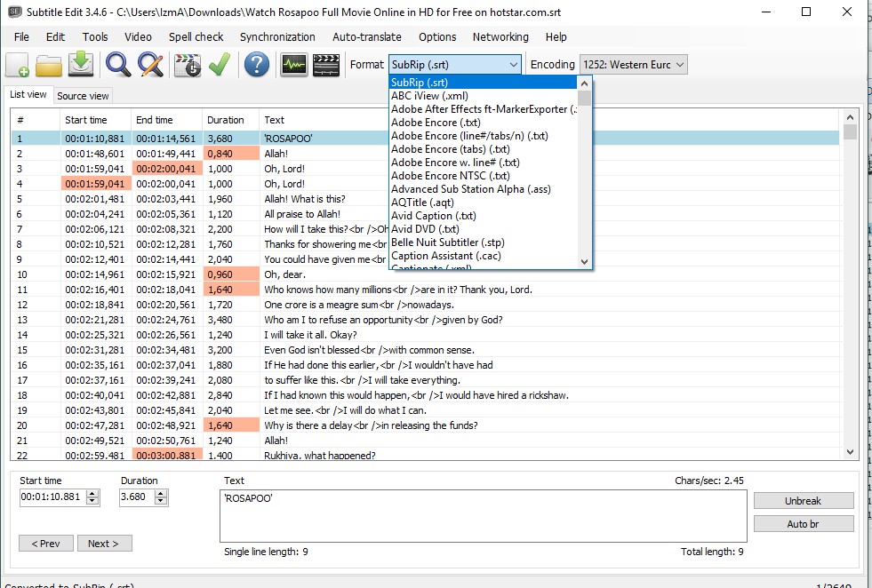
Task: Open a subtitle file via folder icon
Action: pos(49,65)
